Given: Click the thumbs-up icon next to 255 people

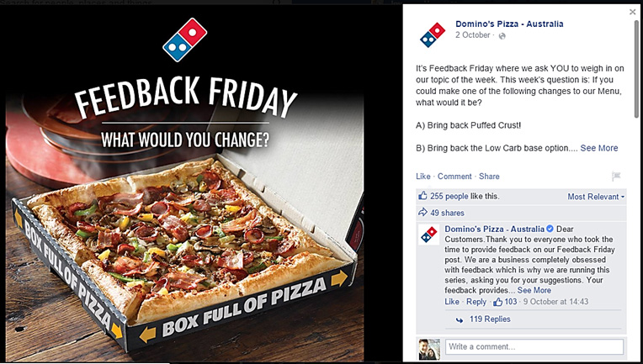Looking at the screenshot, I should tap(422, 196).
